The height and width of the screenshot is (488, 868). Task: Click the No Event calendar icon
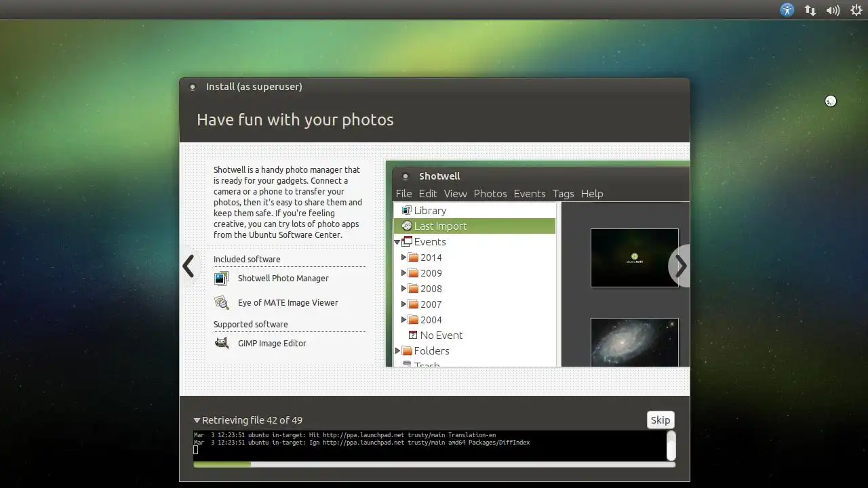[413, 335]
